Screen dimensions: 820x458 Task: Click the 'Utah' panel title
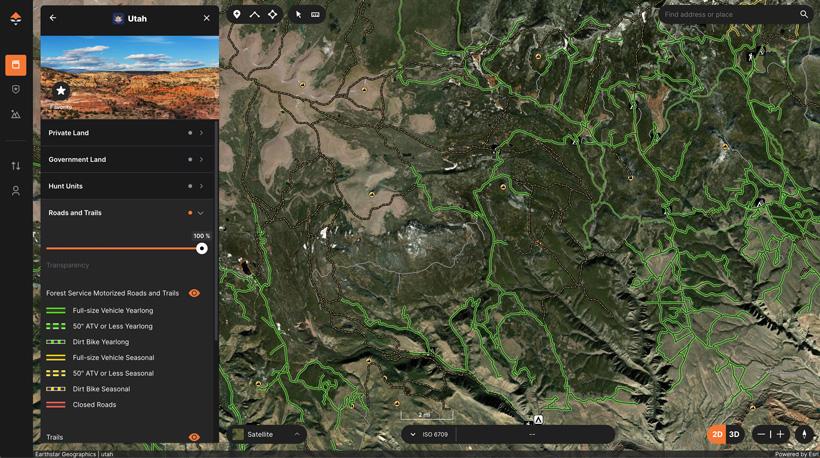coord(137,18)
